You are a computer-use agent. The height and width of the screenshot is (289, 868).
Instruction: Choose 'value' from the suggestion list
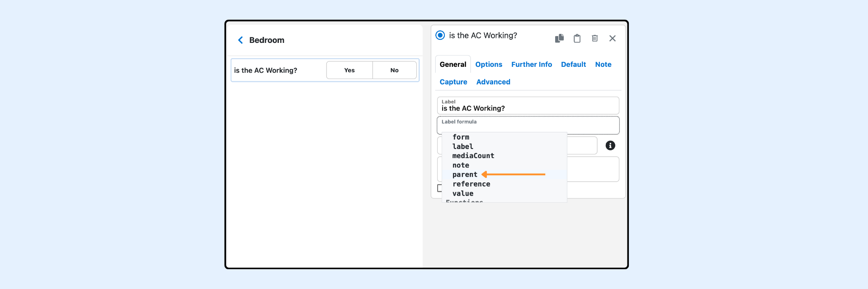[463, 194]
